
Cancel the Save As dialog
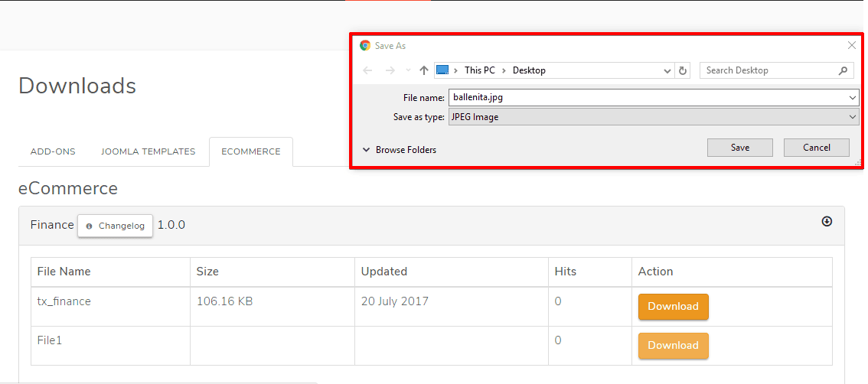(816, 148)
